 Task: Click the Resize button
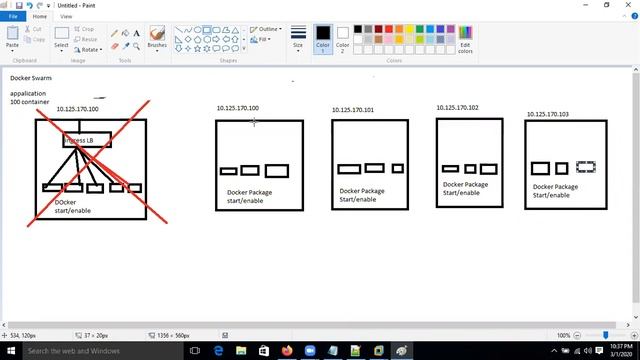tap(86, 39)
